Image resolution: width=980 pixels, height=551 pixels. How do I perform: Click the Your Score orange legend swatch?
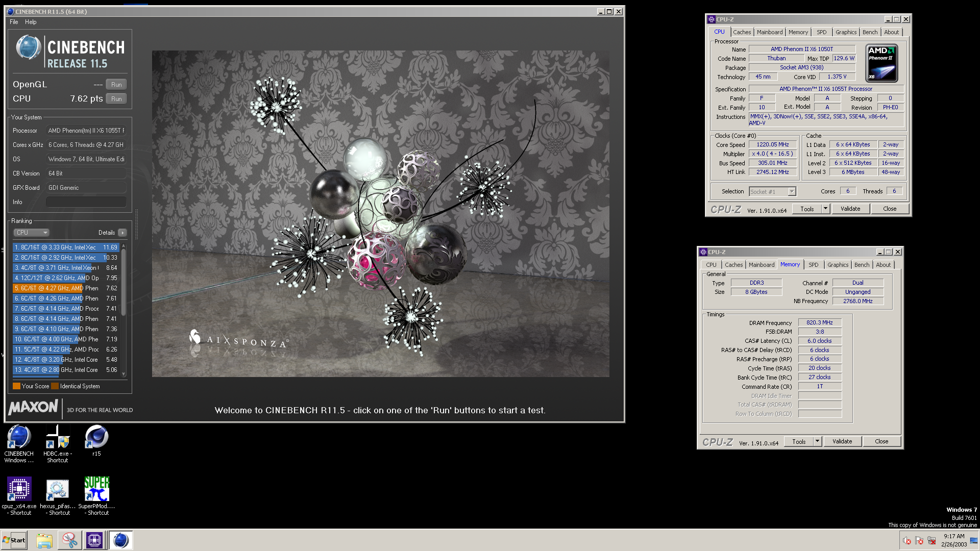point(16,386)
